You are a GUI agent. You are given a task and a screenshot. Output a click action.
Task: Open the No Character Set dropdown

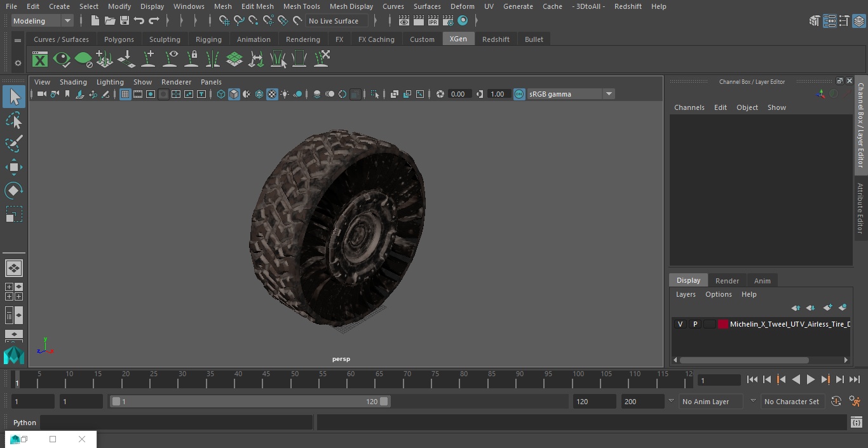click(x=792, y=402)
